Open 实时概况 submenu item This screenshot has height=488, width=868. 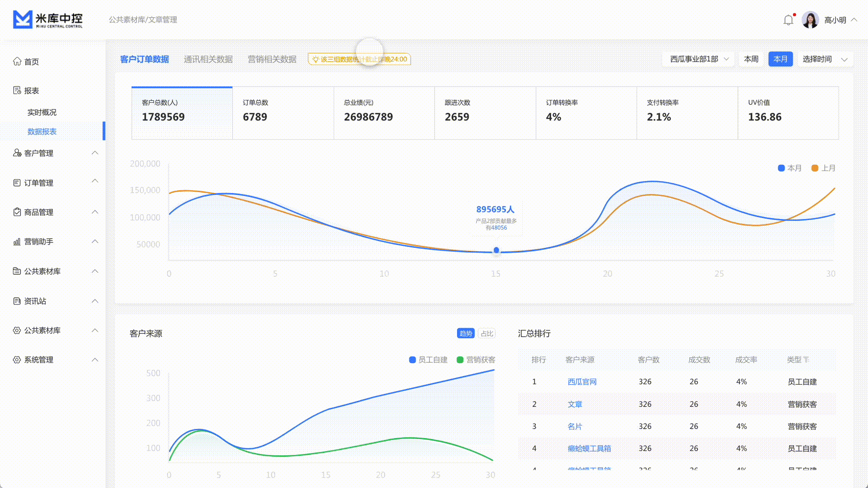(42, 112)
